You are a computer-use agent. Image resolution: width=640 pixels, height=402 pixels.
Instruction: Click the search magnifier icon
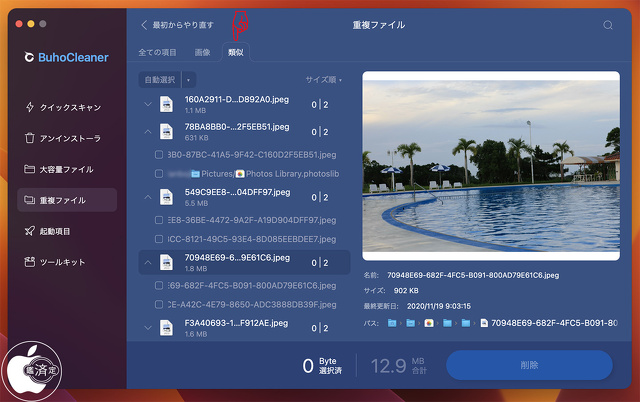[608, 25]
